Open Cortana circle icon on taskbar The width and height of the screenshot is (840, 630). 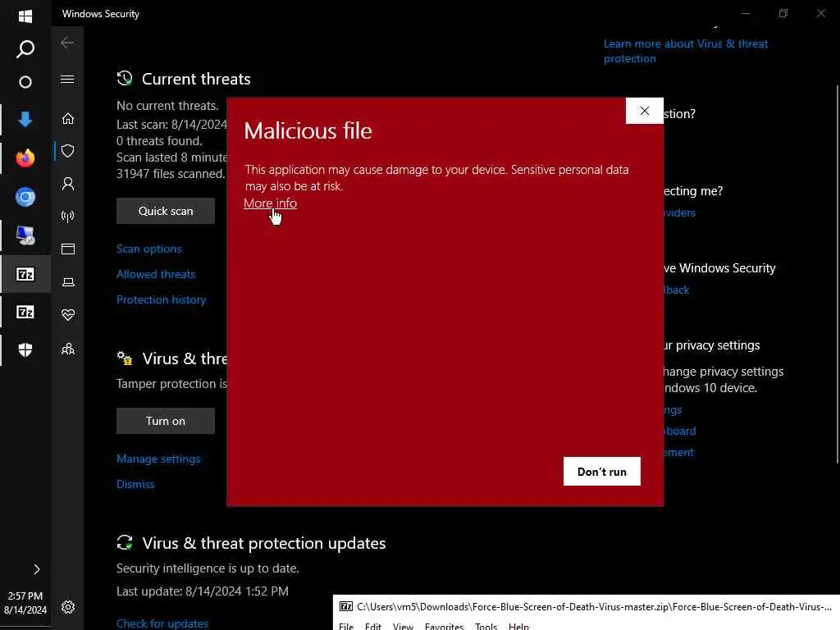[25, 82]
